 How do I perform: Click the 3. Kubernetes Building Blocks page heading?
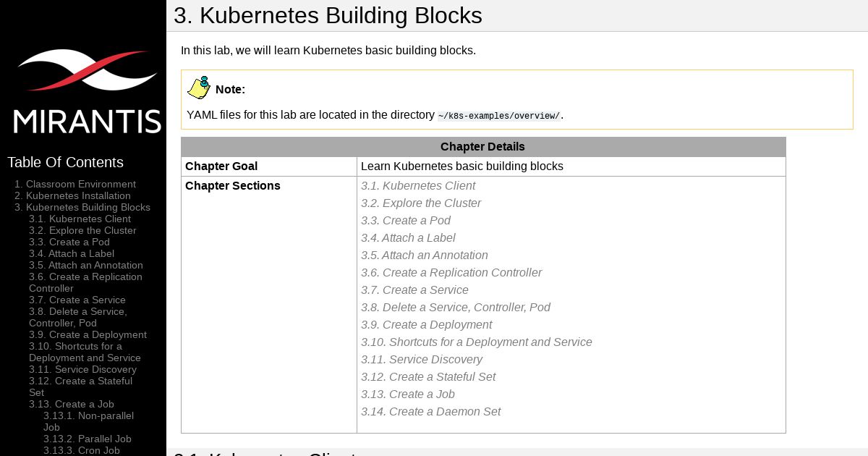click(x=328, y=15)
